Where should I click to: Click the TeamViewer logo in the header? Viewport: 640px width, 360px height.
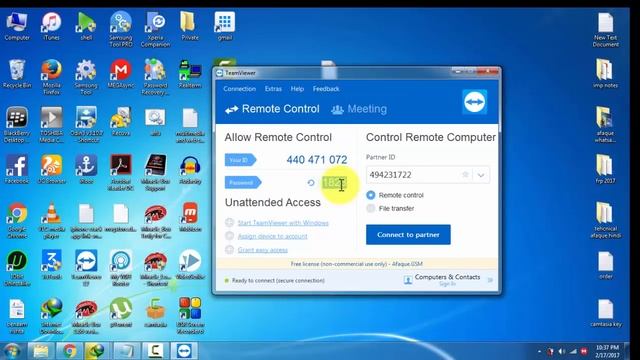(475, 101)
